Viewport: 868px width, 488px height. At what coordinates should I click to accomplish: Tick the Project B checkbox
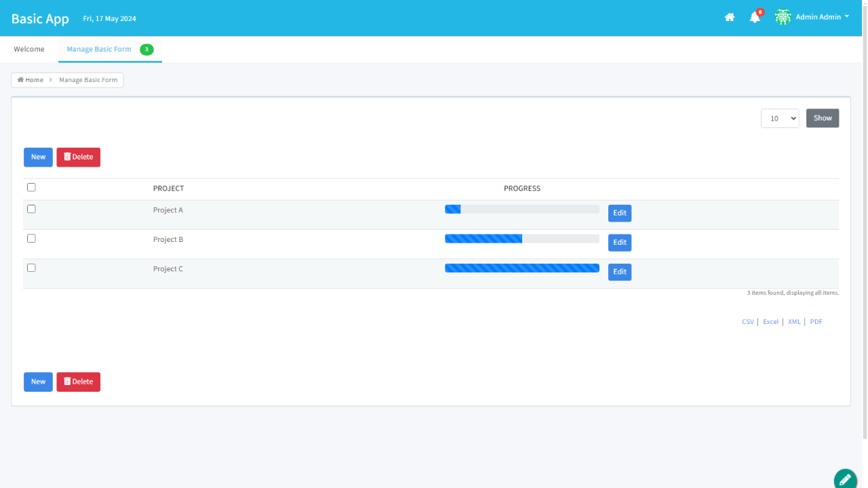pos(31,239)
